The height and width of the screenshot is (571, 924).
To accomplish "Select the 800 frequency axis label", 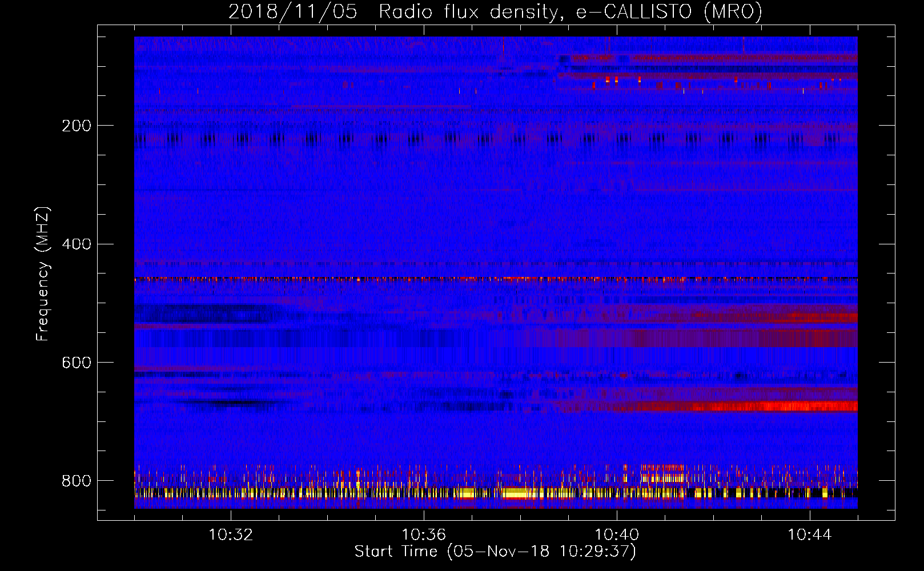I will [77, 481].
